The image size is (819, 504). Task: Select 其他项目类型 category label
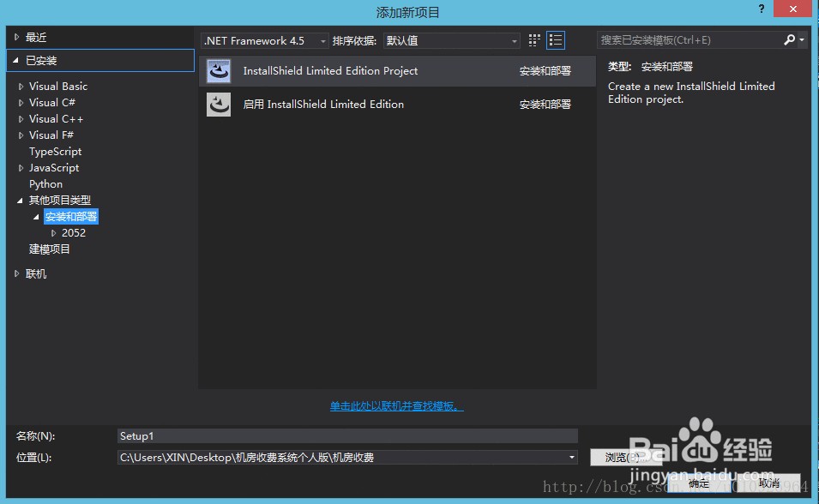[60, 200]
